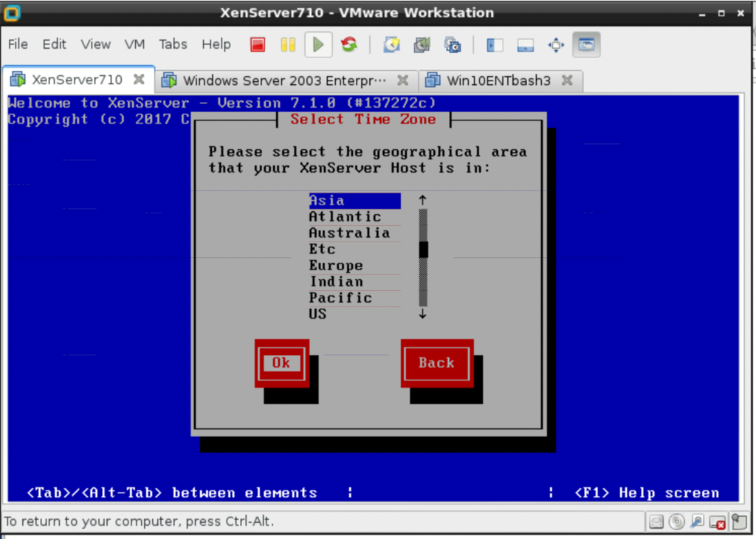Close the VMware Workstation window
756x539 pixels.
740,13
